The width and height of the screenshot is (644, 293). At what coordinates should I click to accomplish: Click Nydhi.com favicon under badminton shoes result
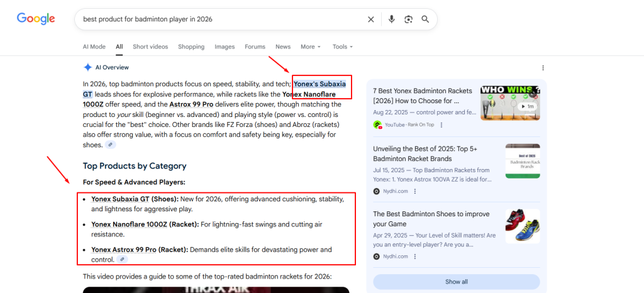(377, 257)
